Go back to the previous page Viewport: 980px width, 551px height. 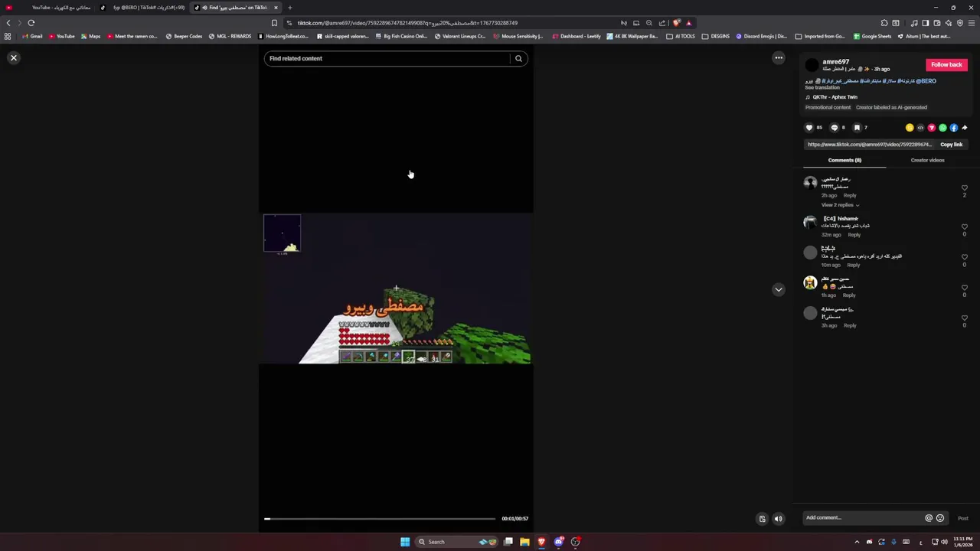click(x=8, y=23)
